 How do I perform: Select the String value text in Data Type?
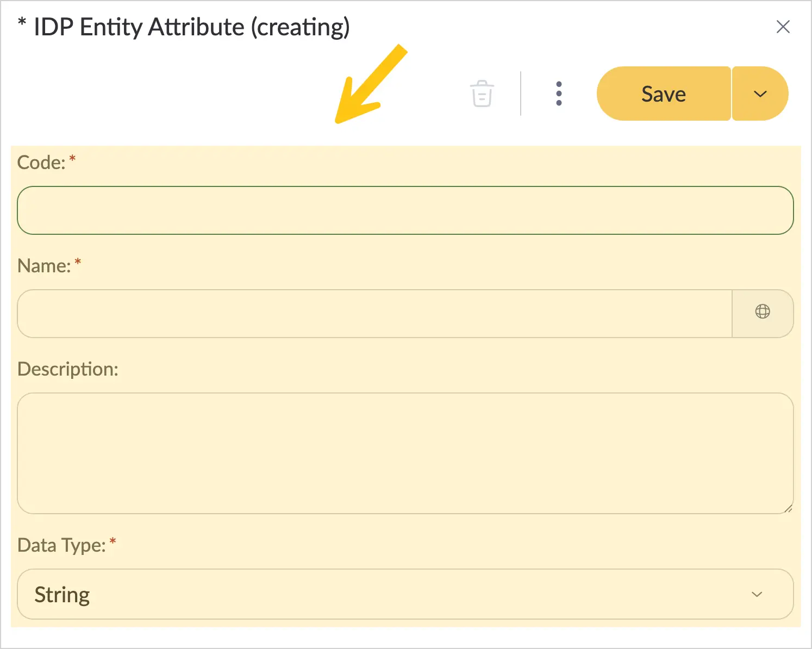(62, 595)
